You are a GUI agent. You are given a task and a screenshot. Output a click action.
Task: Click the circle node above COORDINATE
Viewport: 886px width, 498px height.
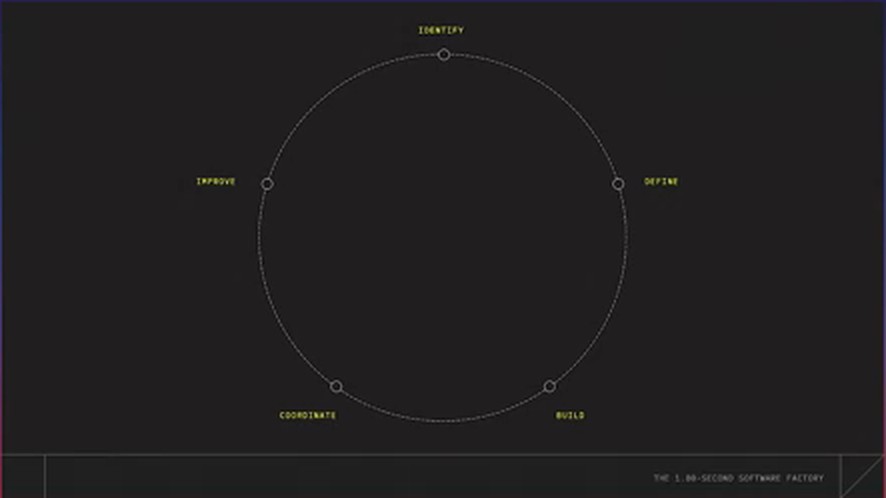tap(336, 387)
